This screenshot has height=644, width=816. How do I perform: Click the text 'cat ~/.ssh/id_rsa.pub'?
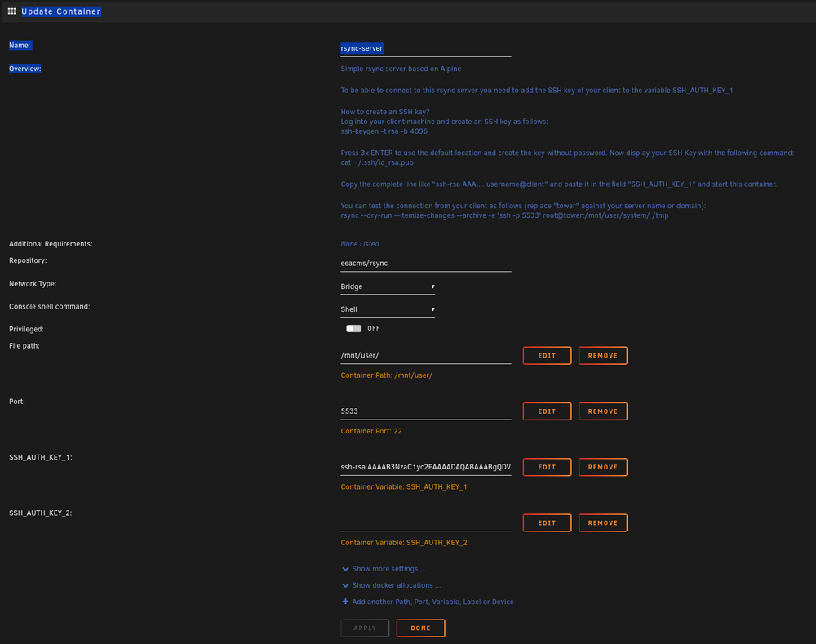(377, 162)
